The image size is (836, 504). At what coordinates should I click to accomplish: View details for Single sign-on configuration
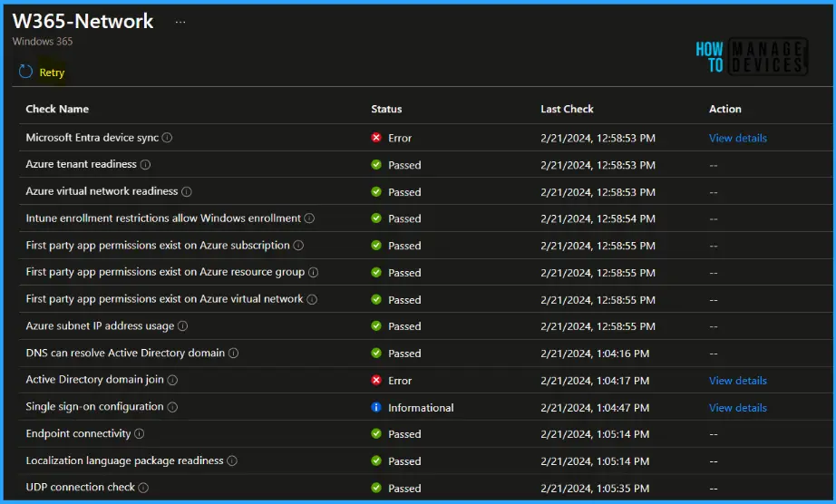click(738, 408)
